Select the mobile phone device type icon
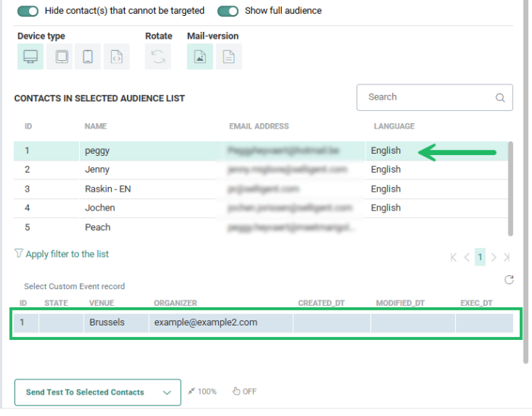This screenshot has width=532, height=416. (x=87, y=57)
